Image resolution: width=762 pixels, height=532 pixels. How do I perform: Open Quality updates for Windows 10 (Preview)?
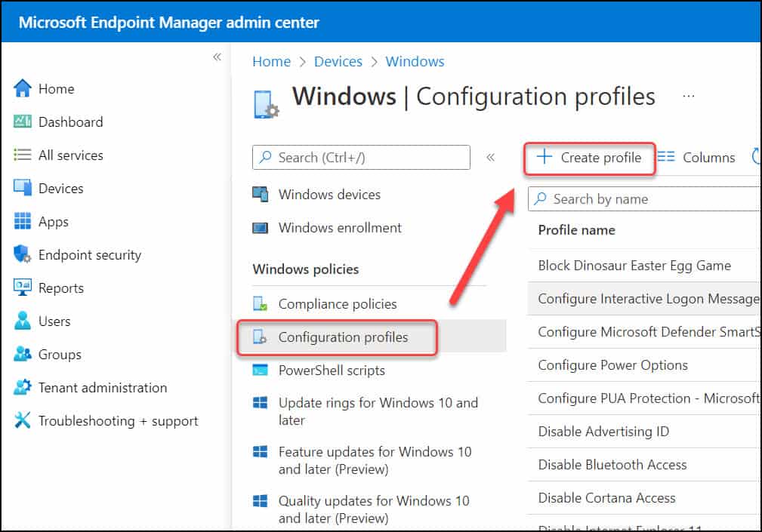tap(374, 509)
